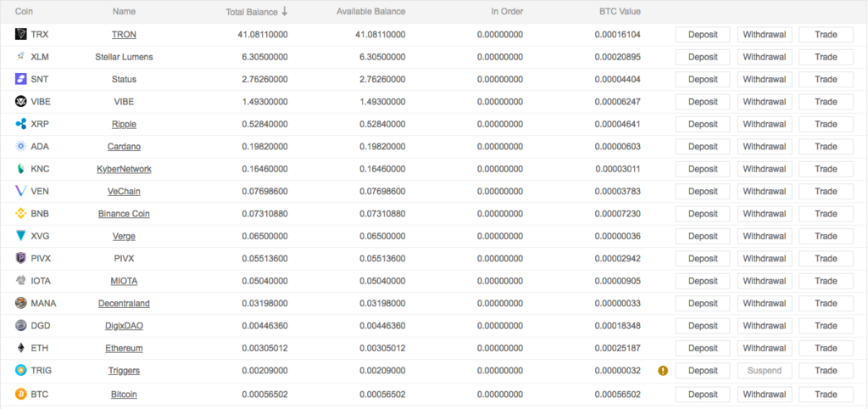
Task: Click the warning icon in TRIG row
Action: tap(663, 371)
